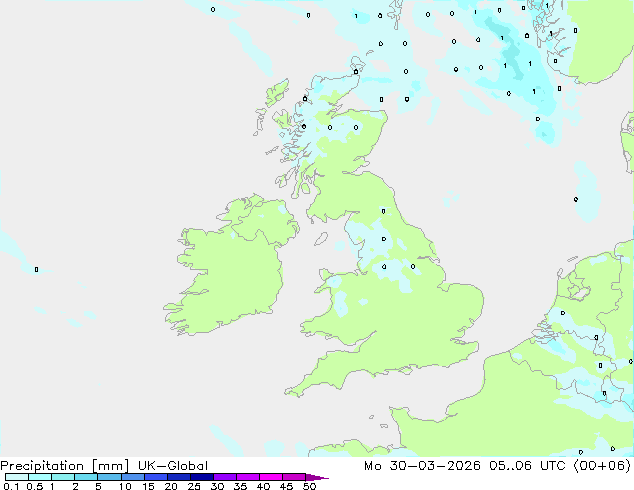Click the legend swatch between 1 and 2
The width and height of the screenshot is (634, 490).
click(63, 477)
